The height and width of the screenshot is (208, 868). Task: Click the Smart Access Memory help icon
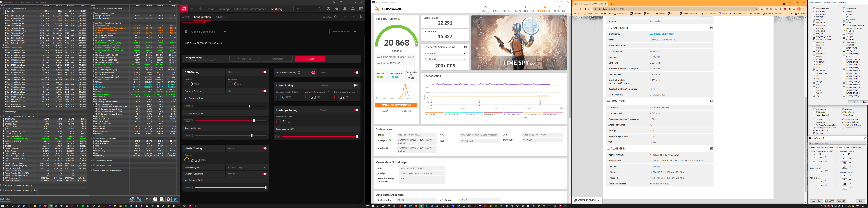299,72
